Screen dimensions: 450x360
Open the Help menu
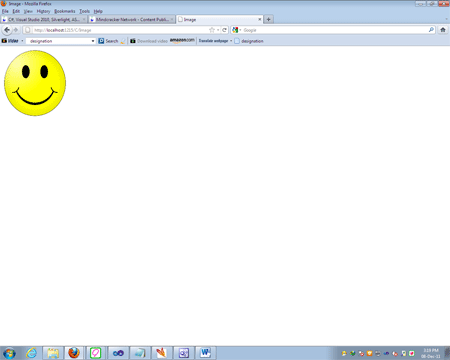click(98, 11)
